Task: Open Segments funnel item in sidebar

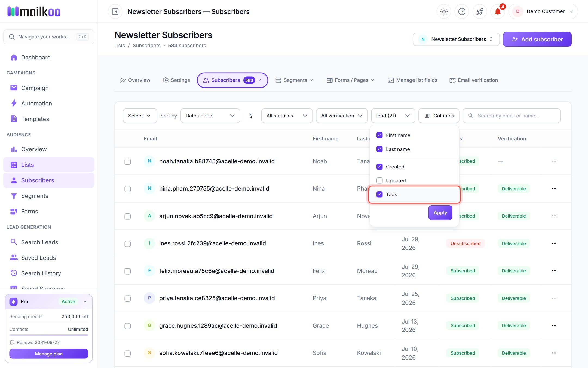Action: coord(49,196)
